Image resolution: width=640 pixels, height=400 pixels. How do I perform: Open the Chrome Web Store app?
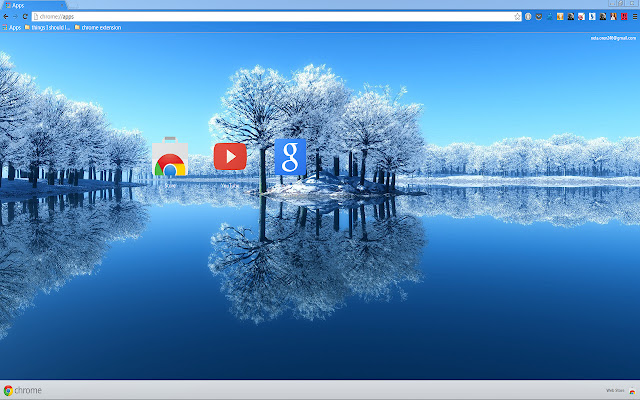170,157
